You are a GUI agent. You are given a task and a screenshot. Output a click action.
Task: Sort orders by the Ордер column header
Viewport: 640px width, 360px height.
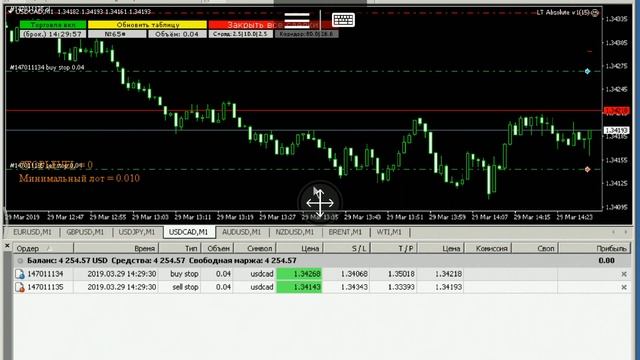pyautogui.click(x=43, y=248)
